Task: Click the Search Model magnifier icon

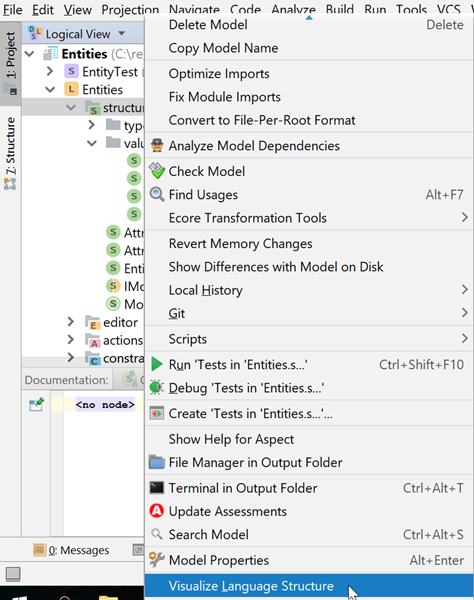Action: [x=157, y=534]
